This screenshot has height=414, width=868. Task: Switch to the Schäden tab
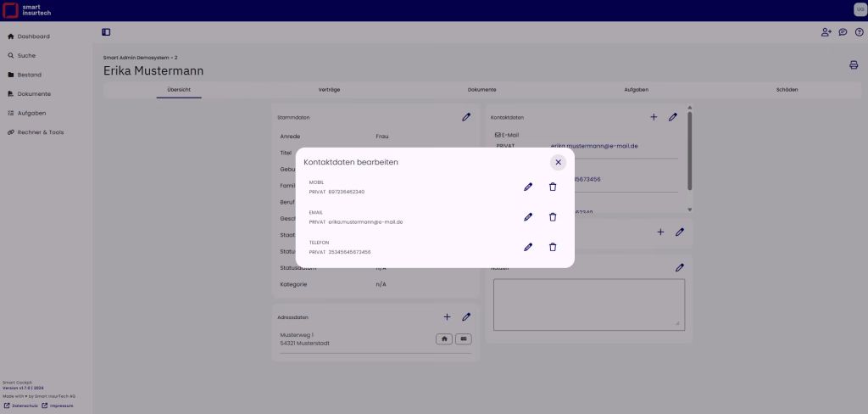(787, 89)
